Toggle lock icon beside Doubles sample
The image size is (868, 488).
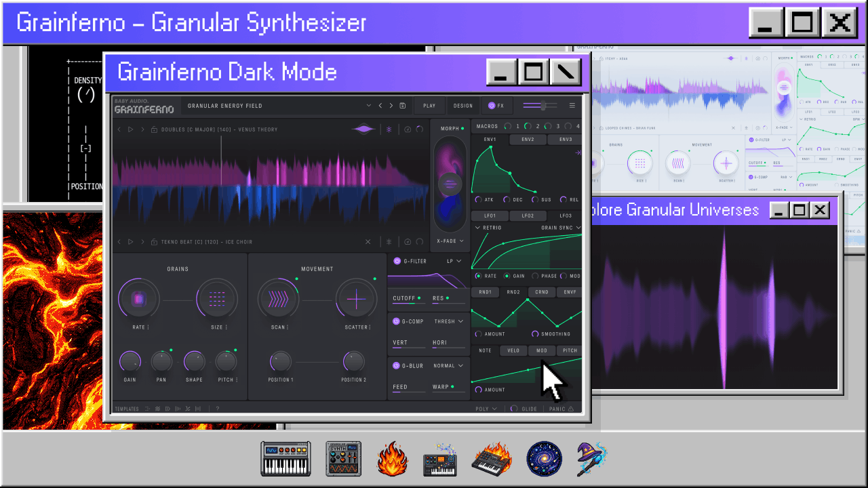click(154, 129)
